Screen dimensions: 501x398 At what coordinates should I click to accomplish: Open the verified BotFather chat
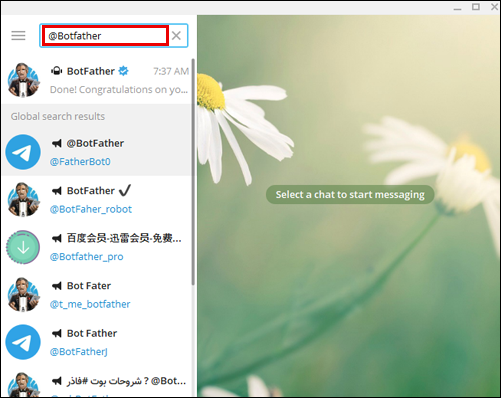point(96,80)
